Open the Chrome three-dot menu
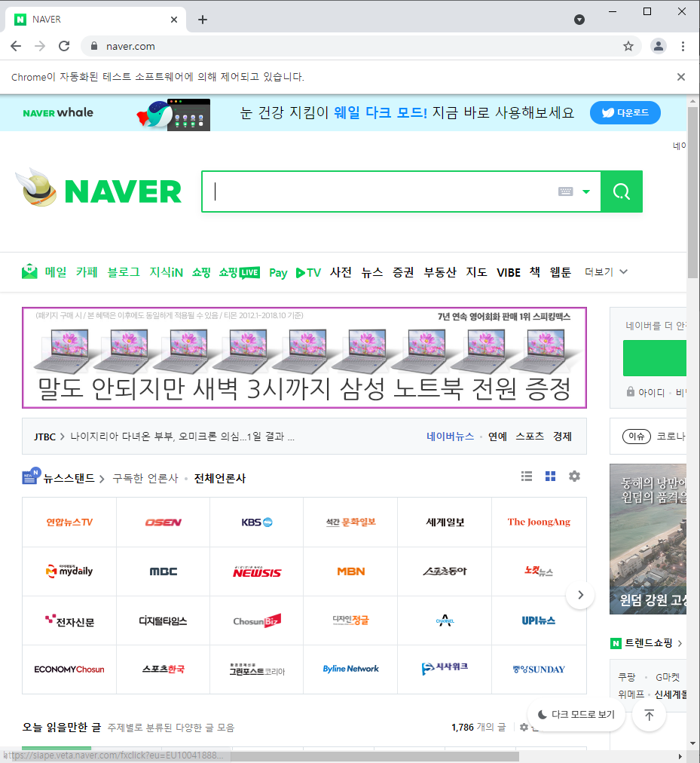Image resolution: width=700 pixels, height=763 pixels. coord(683,46)
